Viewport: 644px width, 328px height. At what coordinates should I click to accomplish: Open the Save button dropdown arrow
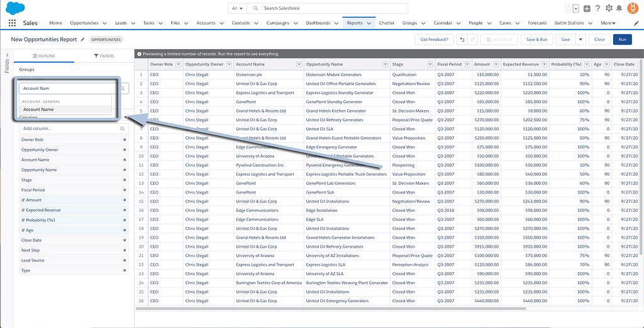(x=580, y=40)
